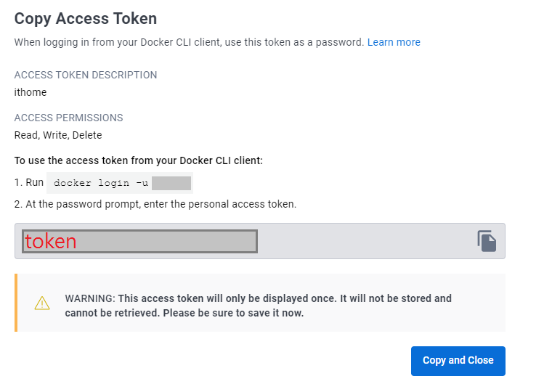Click the Read, Write, Delete permissions text
The image size is (552, 392).
pyautogui.click(x=58, y=135)
